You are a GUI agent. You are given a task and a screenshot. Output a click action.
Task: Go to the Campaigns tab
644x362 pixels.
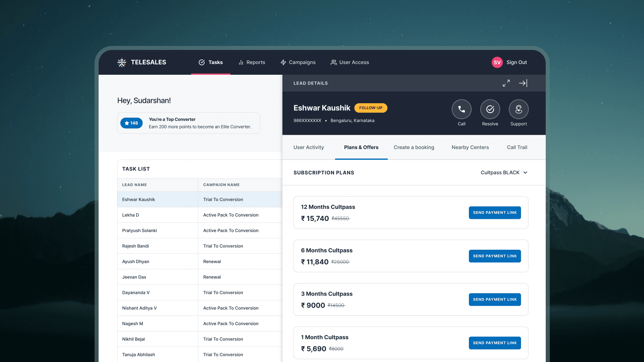coord(298,62)
